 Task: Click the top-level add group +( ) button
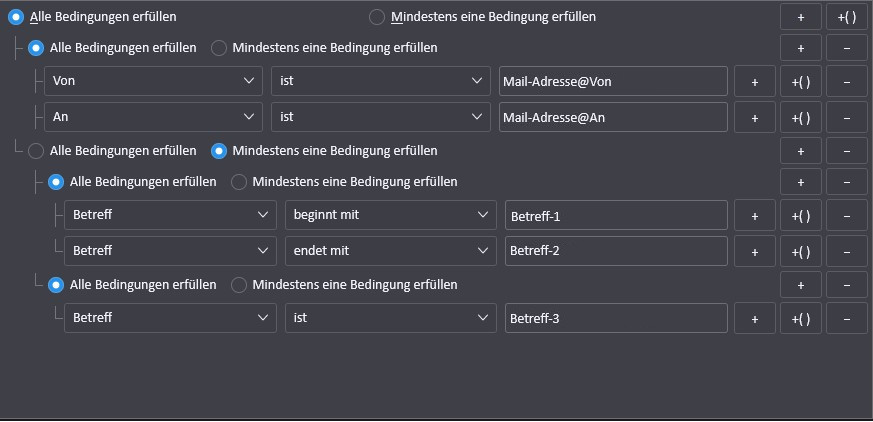tap(847, 17)
